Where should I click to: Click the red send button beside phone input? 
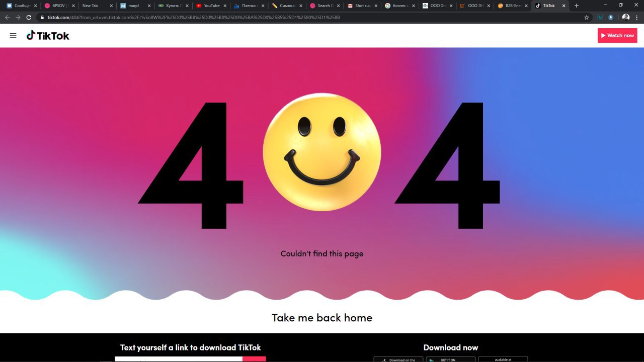click(x=254, y=359)
